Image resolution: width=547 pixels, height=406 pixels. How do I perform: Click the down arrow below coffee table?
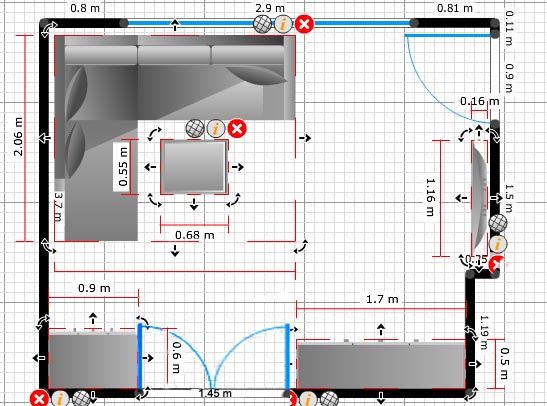[x=194, y=205]
